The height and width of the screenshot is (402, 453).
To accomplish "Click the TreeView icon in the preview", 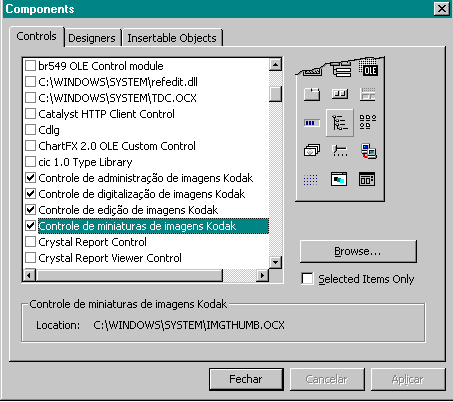I will click(340, 123).
